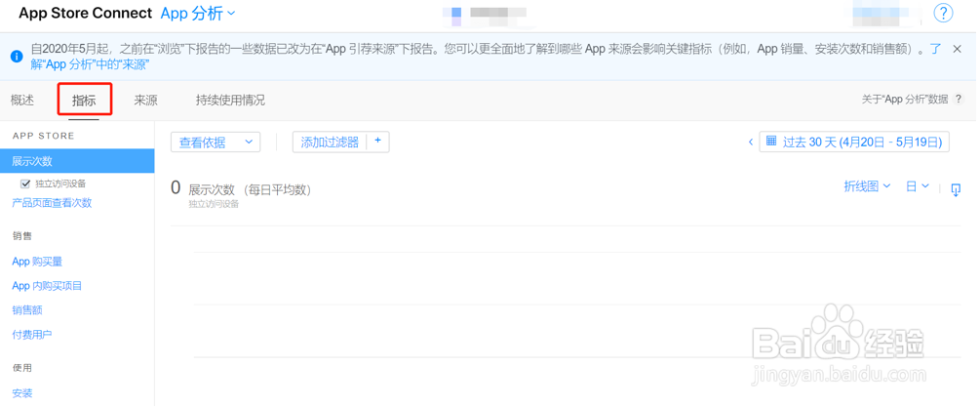
Task: Click the App Store Connect title
Action: 85,13
